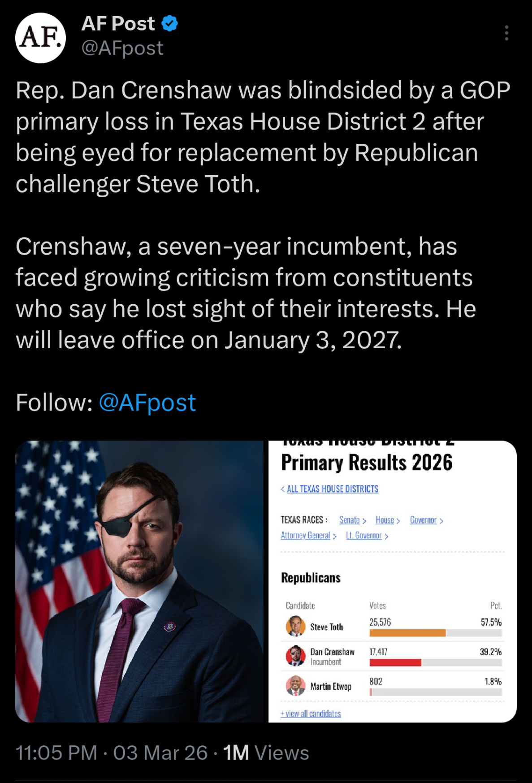This screenshot has width=532, height=783.
Task: Click Dan Crenshaw's candidate photo icon
Action: click(x=295, y=656)
